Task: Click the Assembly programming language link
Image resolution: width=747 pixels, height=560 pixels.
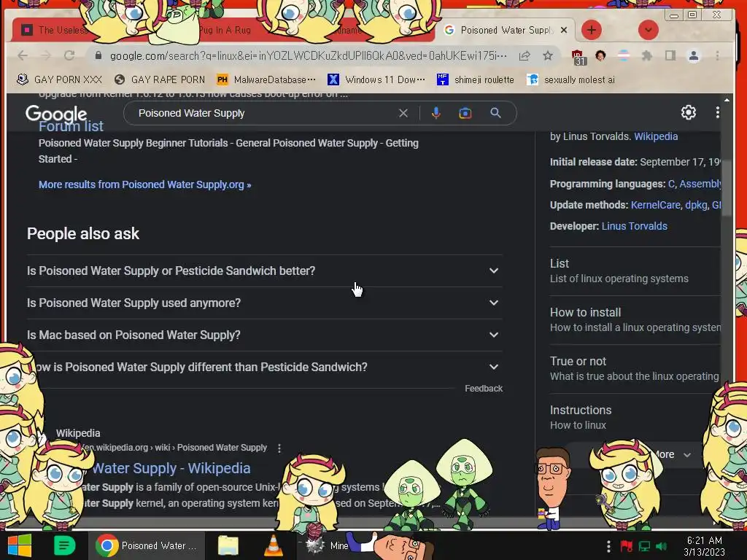Action: point(700,184)
